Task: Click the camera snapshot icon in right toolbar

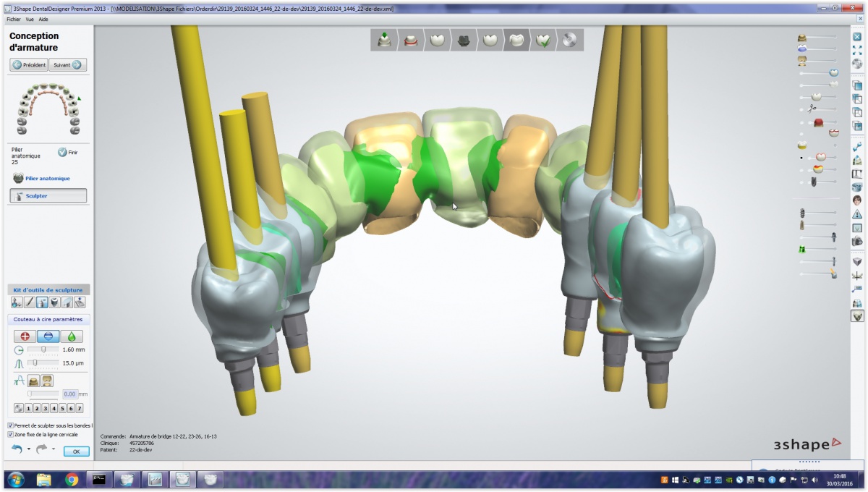Action: tap(857, 240)
